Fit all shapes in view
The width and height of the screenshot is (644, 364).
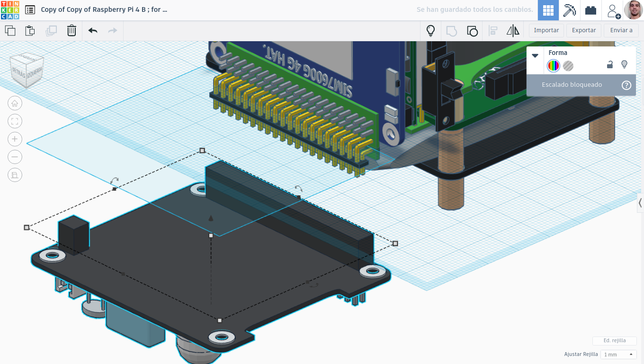pyautogui.click(x=15, y=121)
